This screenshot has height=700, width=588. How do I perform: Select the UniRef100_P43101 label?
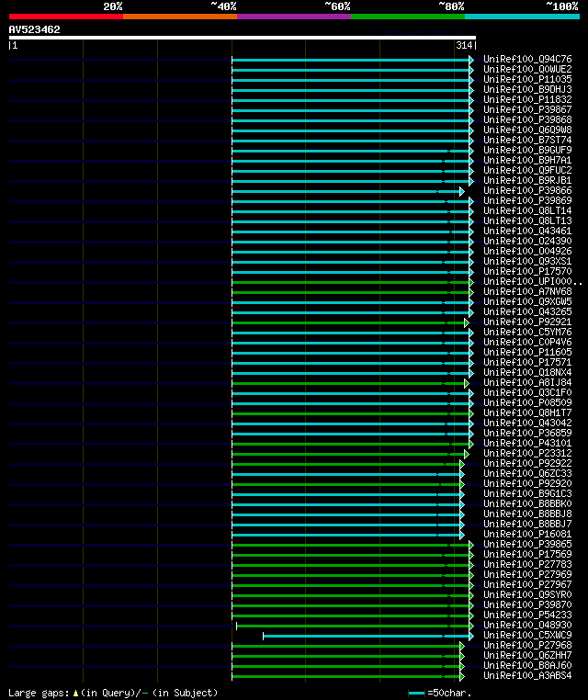pos(527,443)
